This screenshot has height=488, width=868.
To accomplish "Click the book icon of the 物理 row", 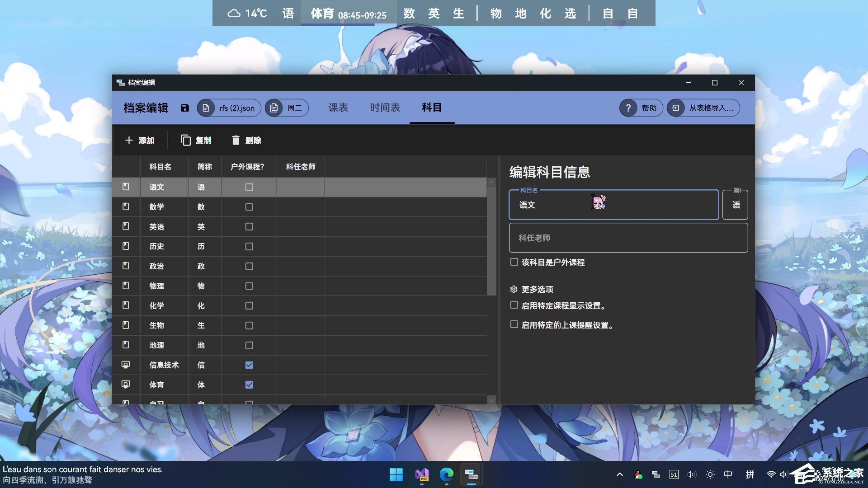I will tap(126, 286).
